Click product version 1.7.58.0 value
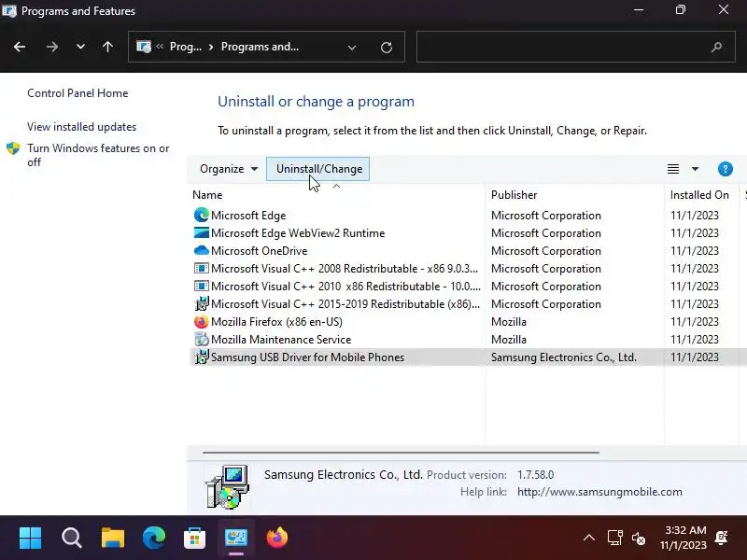This screenshot has width=747, height=560. tap(535, 475)
